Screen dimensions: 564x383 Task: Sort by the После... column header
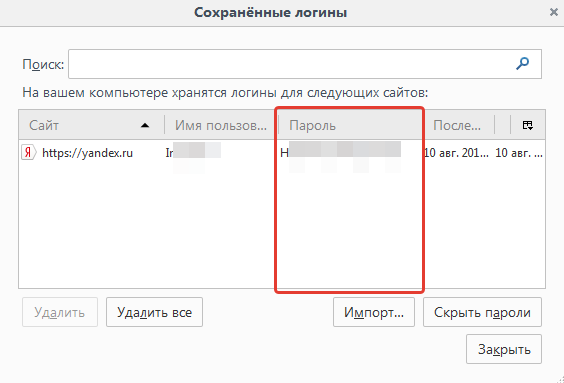459,125
